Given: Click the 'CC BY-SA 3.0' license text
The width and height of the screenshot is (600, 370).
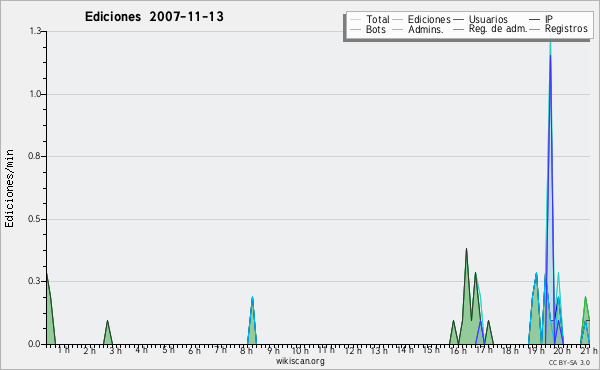Looking at the screenshot, I should point(569,362).
